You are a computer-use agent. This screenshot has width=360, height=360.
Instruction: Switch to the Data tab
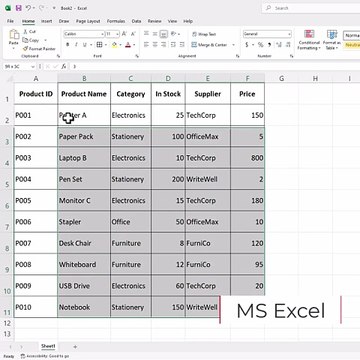tap(136, 21)
